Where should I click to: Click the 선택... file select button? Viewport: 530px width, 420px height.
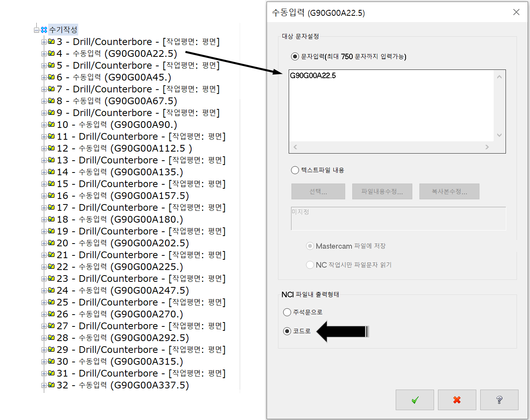318,191
